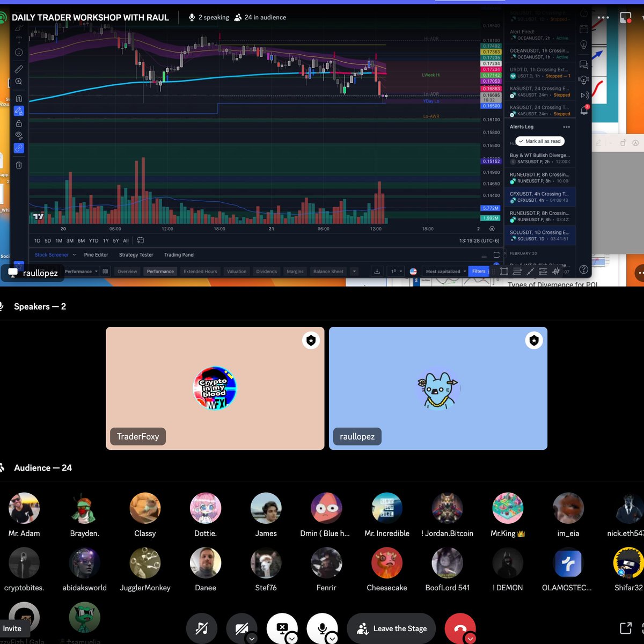
Task: Toggle Stay in Drawing Mode pencil-lock
Action: (x=19, y=111)
